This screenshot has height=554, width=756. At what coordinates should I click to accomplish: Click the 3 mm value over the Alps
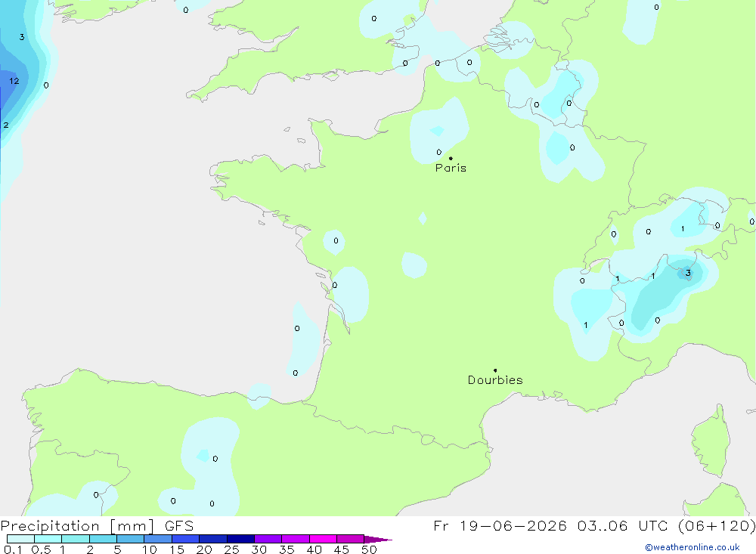[x=688, y=273]
